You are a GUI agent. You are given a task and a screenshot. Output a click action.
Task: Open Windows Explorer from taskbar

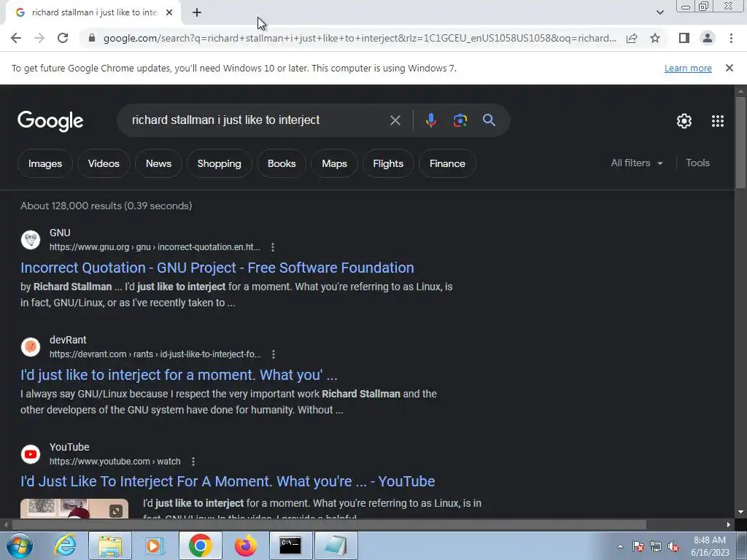click(110, 545)
